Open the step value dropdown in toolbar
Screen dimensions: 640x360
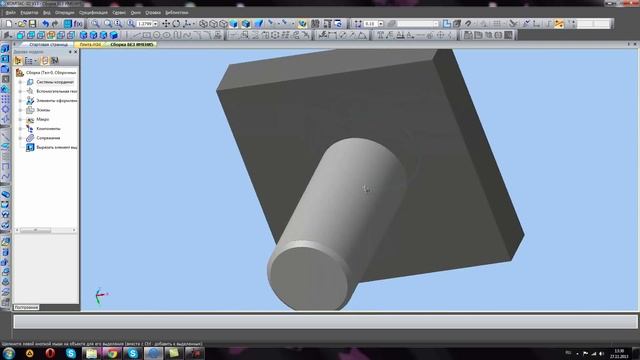coord(380,24)
